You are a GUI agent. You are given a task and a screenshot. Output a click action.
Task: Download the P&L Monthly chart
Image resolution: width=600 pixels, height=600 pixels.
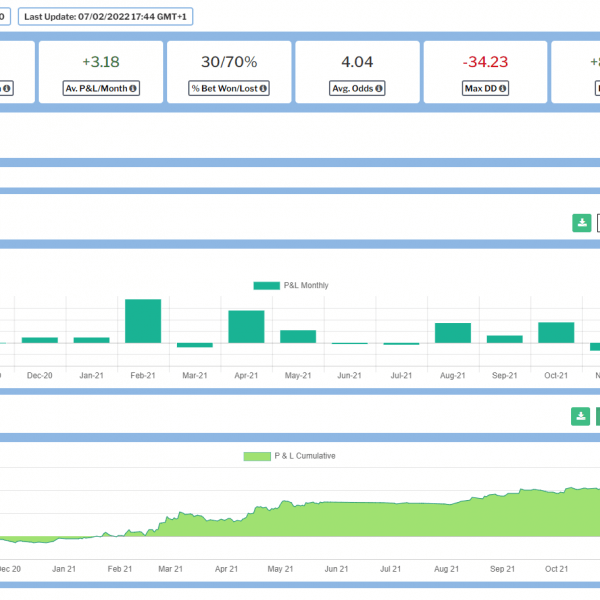[x=582, y=223]
